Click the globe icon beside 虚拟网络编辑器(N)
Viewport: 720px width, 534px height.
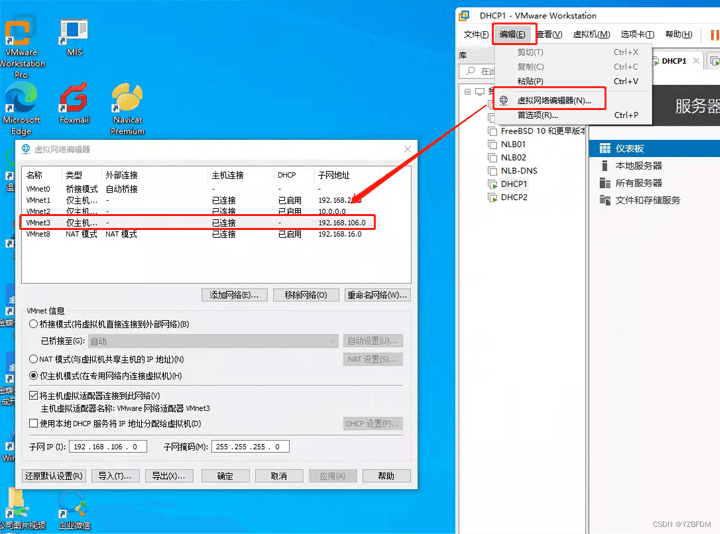[504, 100]
